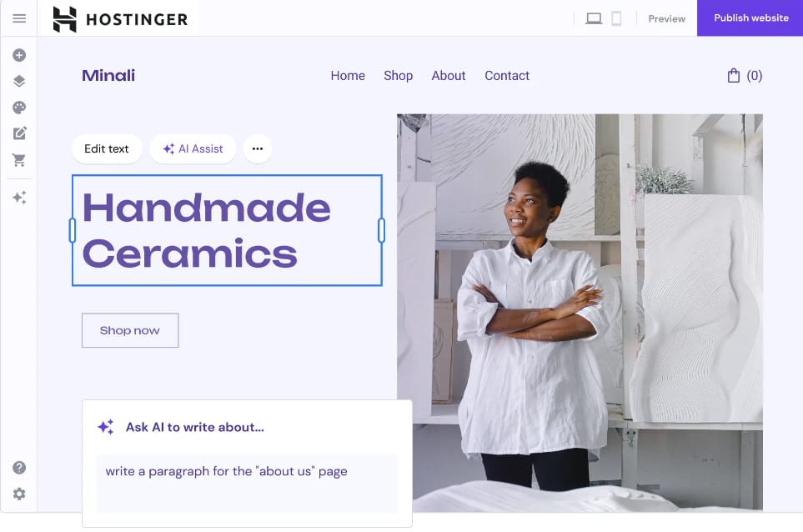Open the website styles palette icon
803x532 pixels.
[x=19, y=108]
